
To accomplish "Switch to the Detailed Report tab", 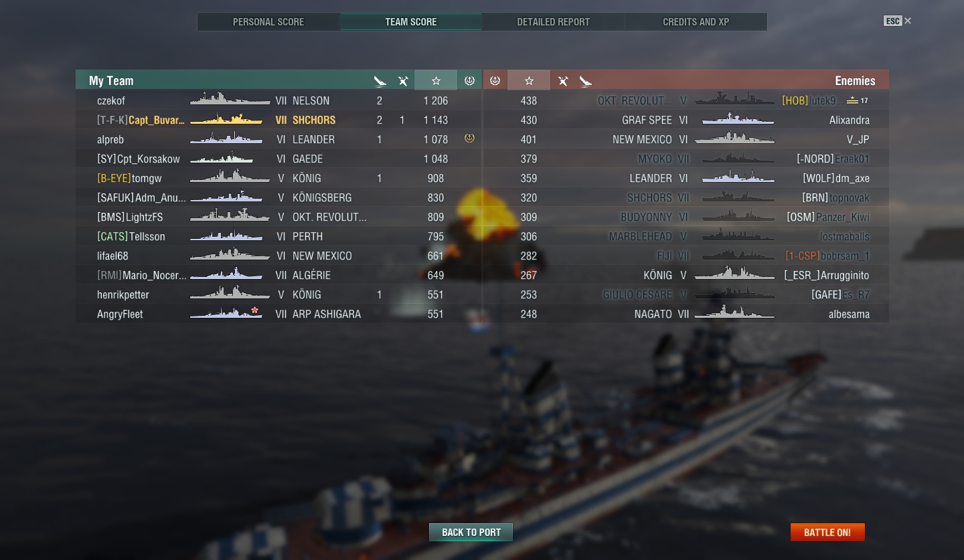I will tap(553, 21).
